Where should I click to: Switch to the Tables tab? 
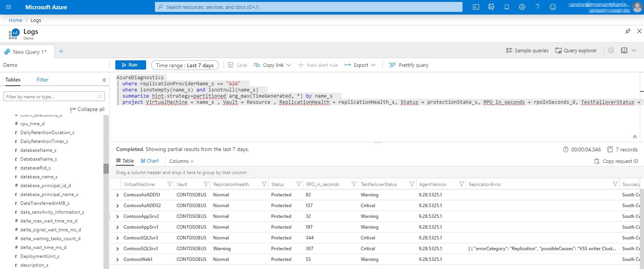pos(13,80)
